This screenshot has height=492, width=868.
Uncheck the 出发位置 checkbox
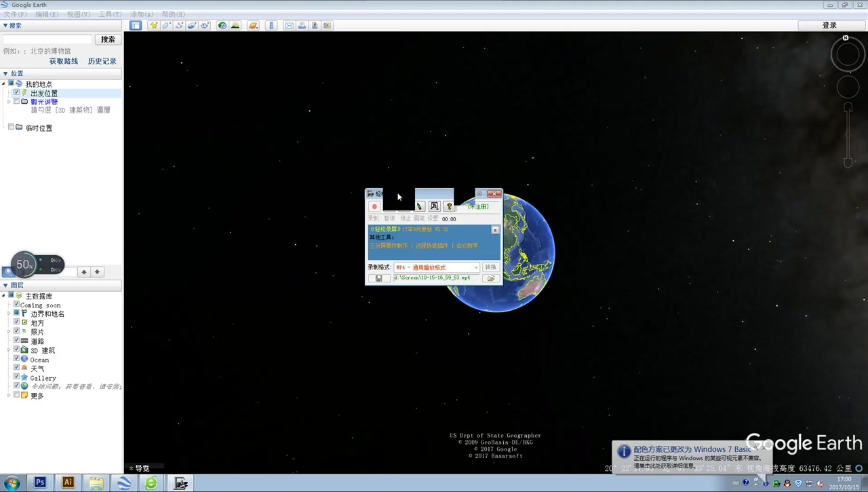16,92
